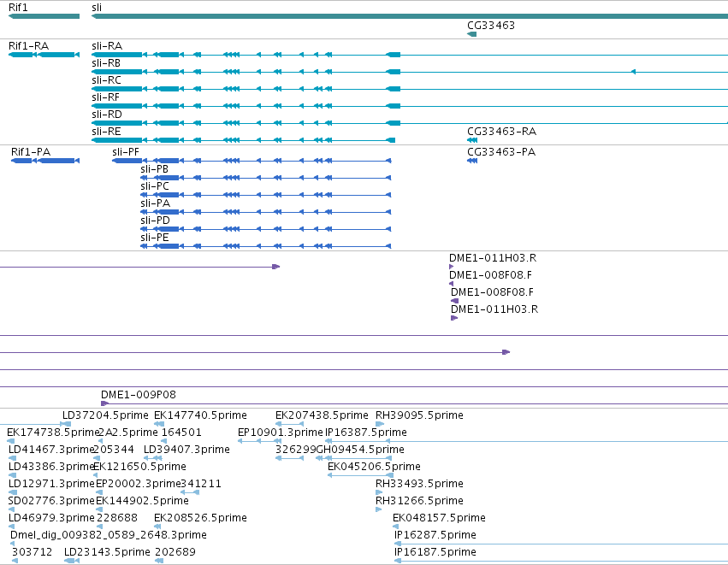Screen dimensions: 728x565
Task: Click the LD39407.3prime EST label
Action: 186,450
